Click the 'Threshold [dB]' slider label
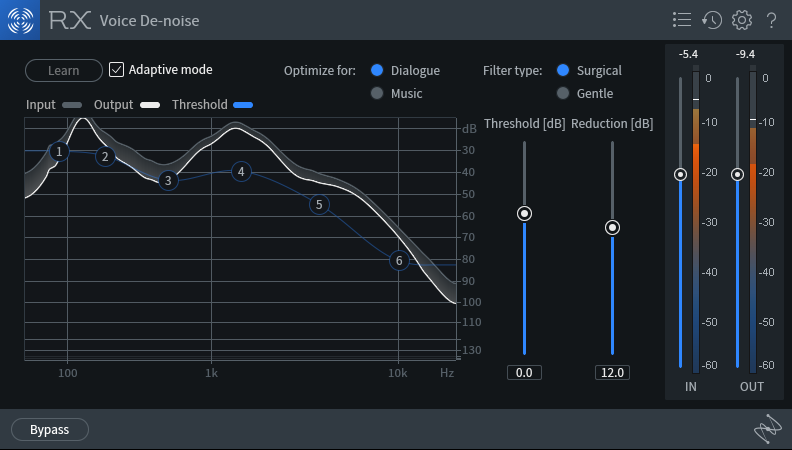The width and height of the screenshot is (792, 450). (x=525, y=124)
